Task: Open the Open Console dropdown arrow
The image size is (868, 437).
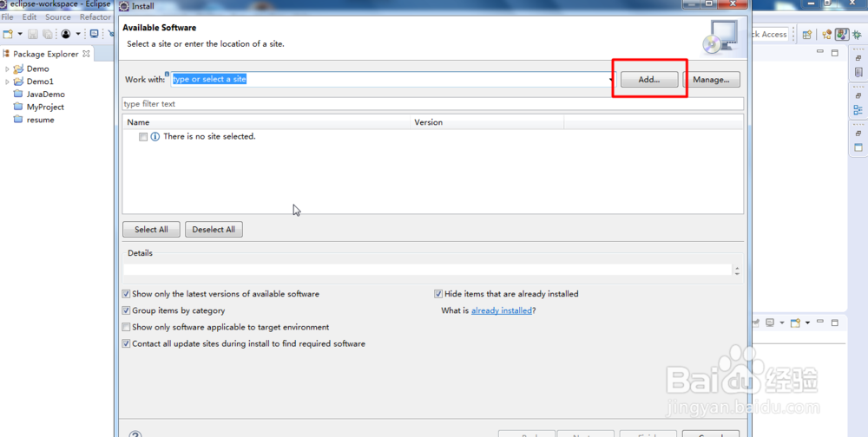Action: click(807, 323)
